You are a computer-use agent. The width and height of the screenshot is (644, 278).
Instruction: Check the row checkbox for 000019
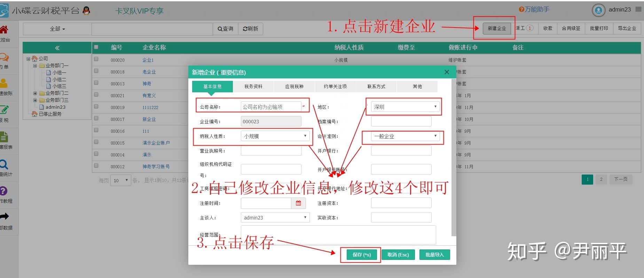(x=96, y=107)
